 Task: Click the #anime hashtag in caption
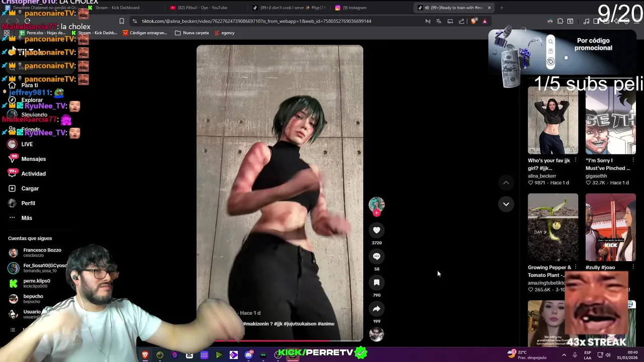point(326,324)
